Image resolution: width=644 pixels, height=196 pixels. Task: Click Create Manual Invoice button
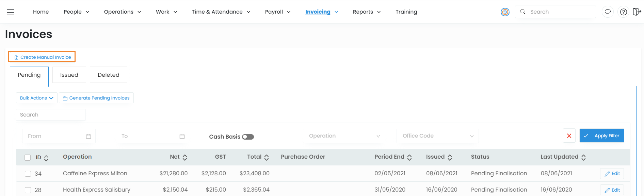[x=42, y=57]
